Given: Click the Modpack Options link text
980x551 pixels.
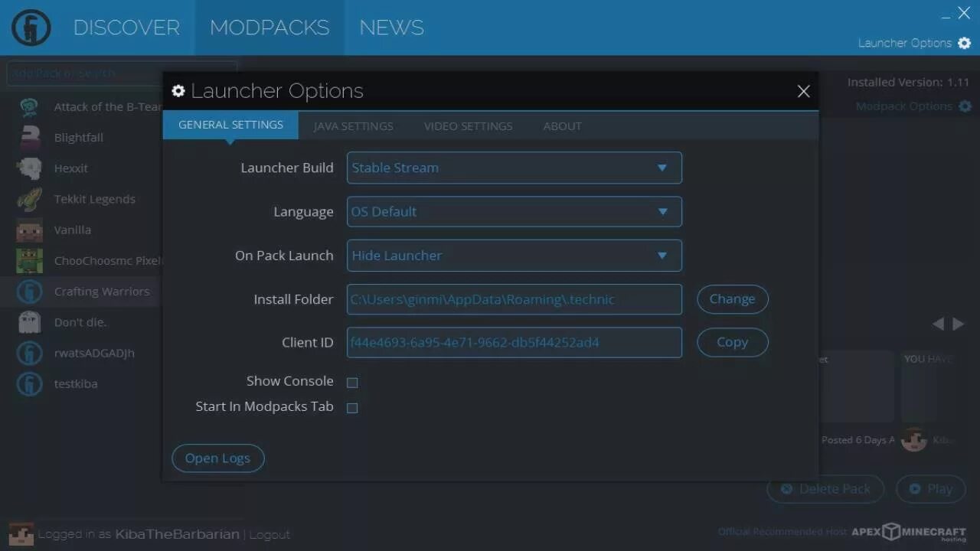Looking at the screenshot, I should [903, 106].
